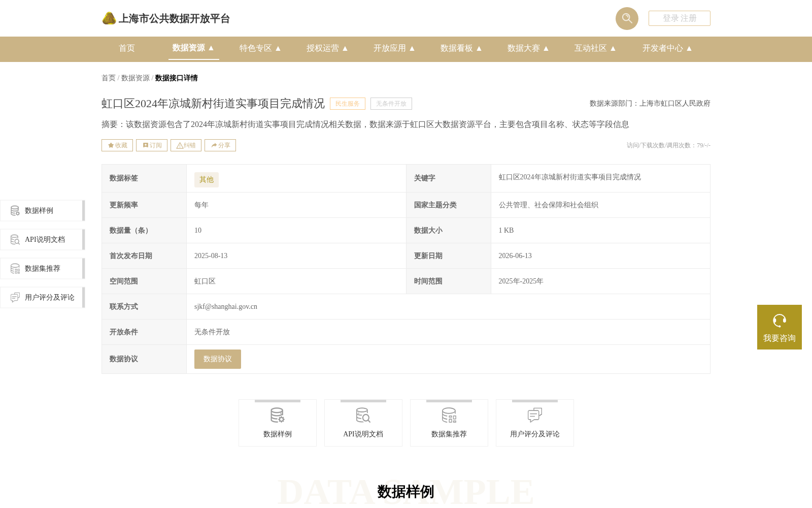Expand the 开发者中心 menu arrow
The height and width of the screenshot is (508, 812).
(689, 48)
